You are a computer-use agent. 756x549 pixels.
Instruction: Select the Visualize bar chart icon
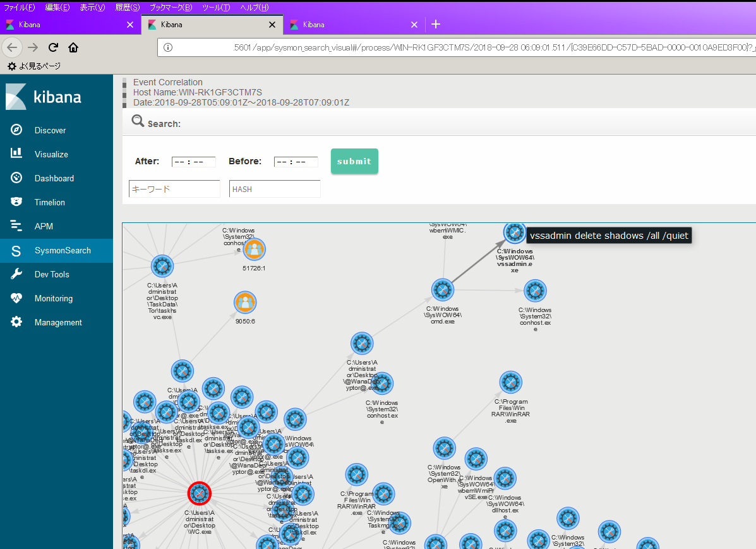tap(16, 154)
